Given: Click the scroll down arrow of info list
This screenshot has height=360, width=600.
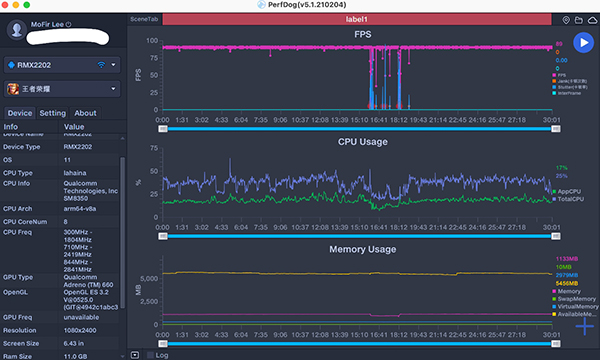Looking at the screenshot, I should [122, 356].
